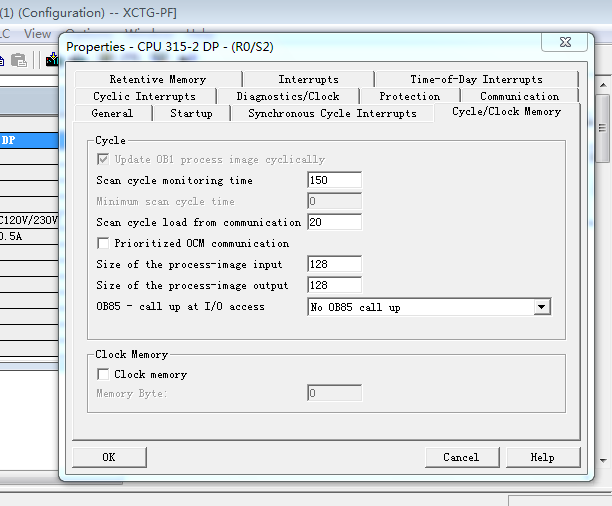Open the OB85 call up dropdown arrow
The width and height of the screenshot is (612, 506).
point(542,307)
